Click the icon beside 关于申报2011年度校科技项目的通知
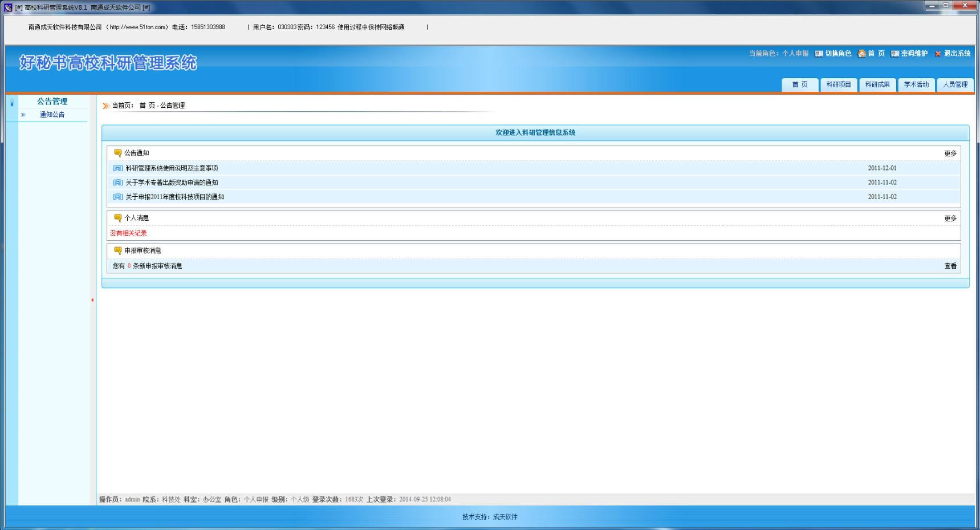Viewport: 980px width, 530px height. (118, 197)
